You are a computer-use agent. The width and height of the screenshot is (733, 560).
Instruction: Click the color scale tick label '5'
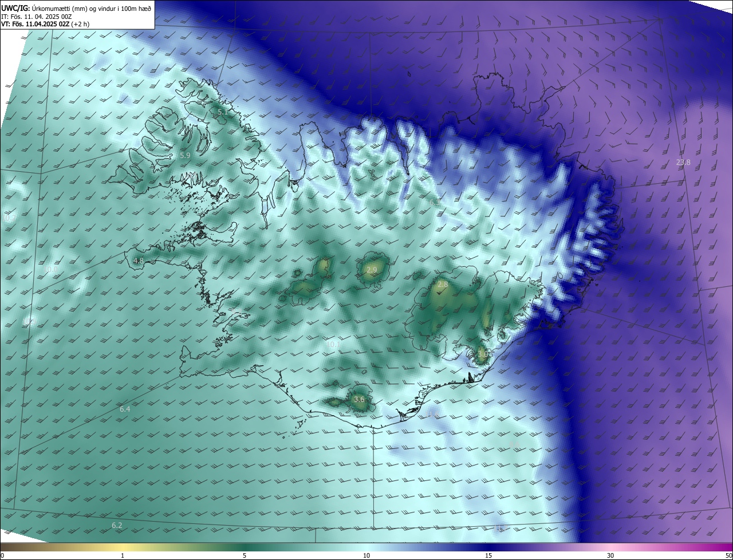click(x=245, y=555)
